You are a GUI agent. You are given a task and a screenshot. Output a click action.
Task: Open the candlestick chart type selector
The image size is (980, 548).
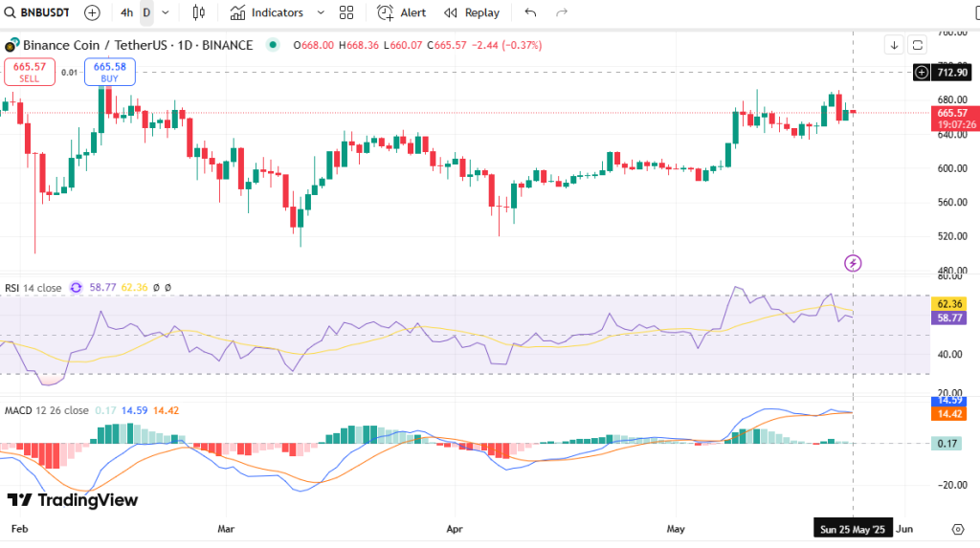pyautogui.click(x=199, y=12)
